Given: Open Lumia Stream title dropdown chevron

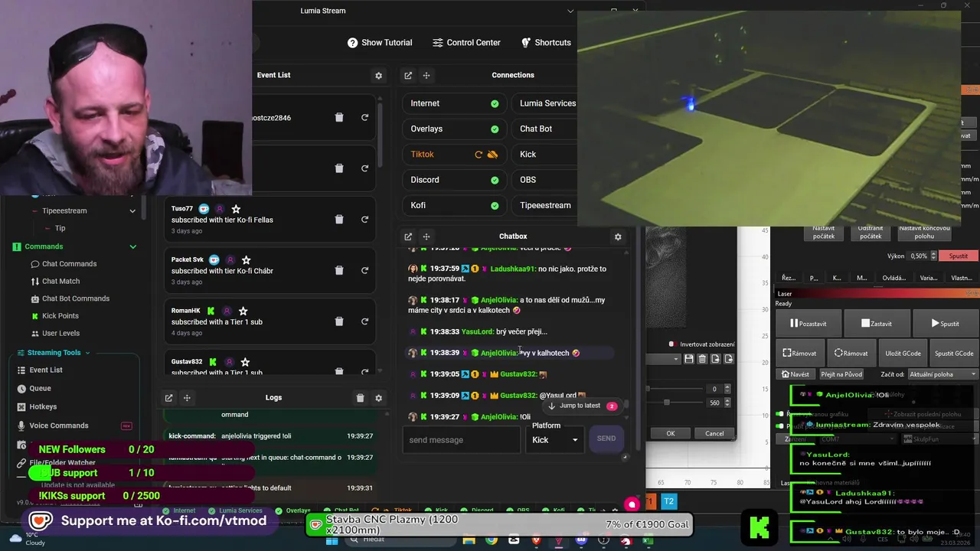Looking at the screenshot, I should pos(570,11).
